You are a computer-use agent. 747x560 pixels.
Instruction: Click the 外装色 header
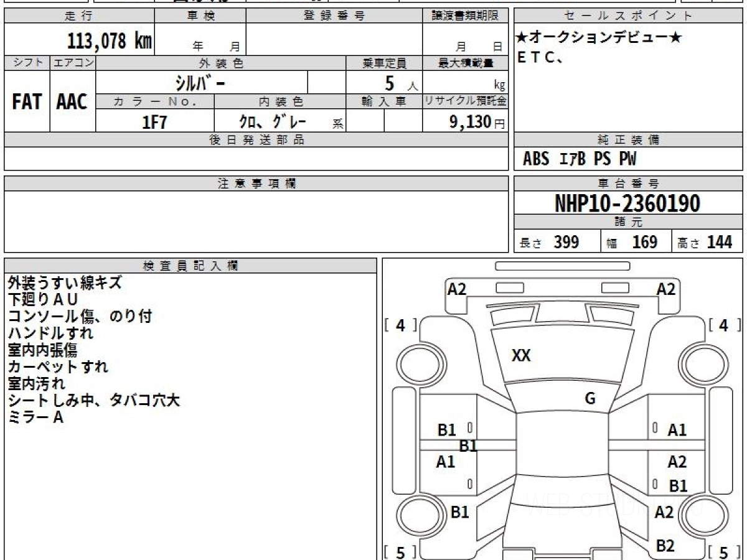[221, 63]
